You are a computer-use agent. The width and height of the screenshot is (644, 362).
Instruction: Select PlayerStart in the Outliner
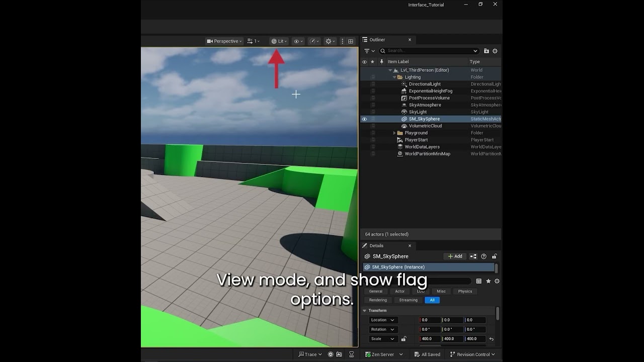coord(416,140)
